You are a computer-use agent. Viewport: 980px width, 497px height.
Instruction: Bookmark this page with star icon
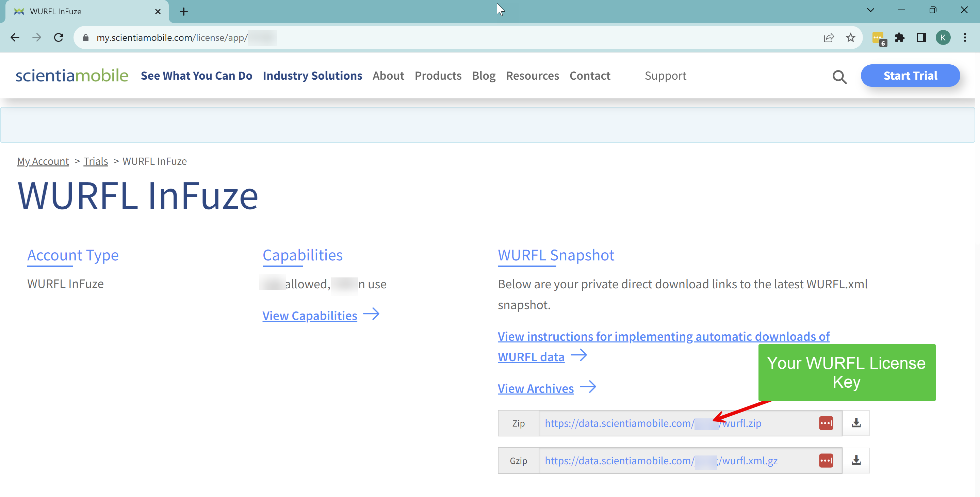click(x=851, y=38)
